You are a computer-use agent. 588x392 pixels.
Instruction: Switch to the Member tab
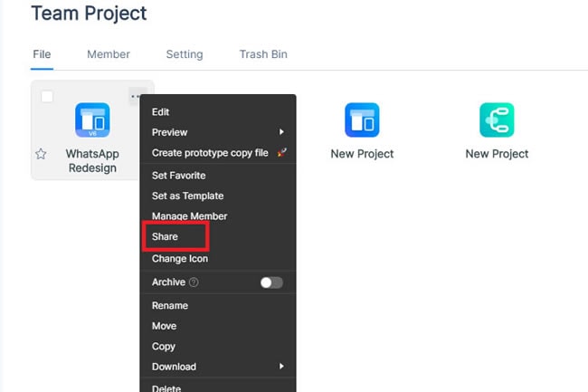109,54
